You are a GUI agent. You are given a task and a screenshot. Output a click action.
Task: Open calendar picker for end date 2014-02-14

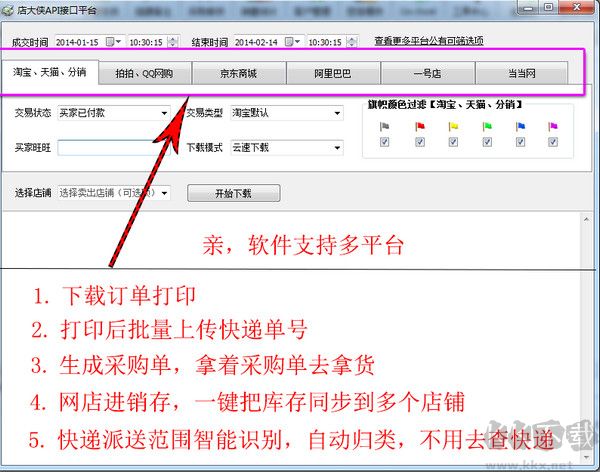pyautogui.click(x=297, y=42)
